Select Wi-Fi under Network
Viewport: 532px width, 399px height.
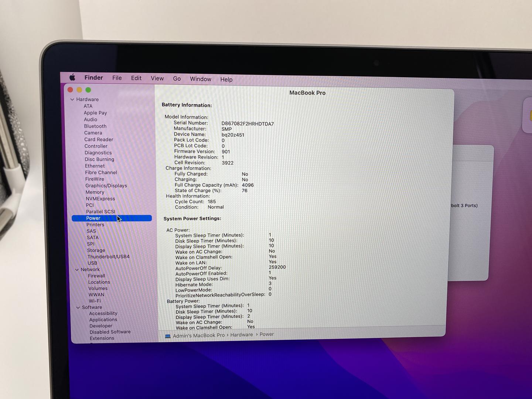[x=95, y=301]
